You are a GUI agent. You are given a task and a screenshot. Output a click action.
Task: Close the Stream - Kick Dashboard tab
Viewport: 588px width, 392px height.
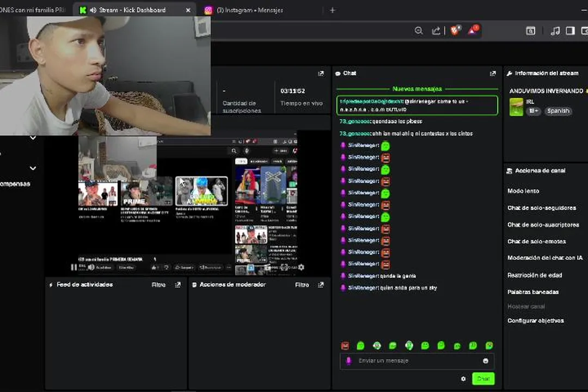coord(188,10)
